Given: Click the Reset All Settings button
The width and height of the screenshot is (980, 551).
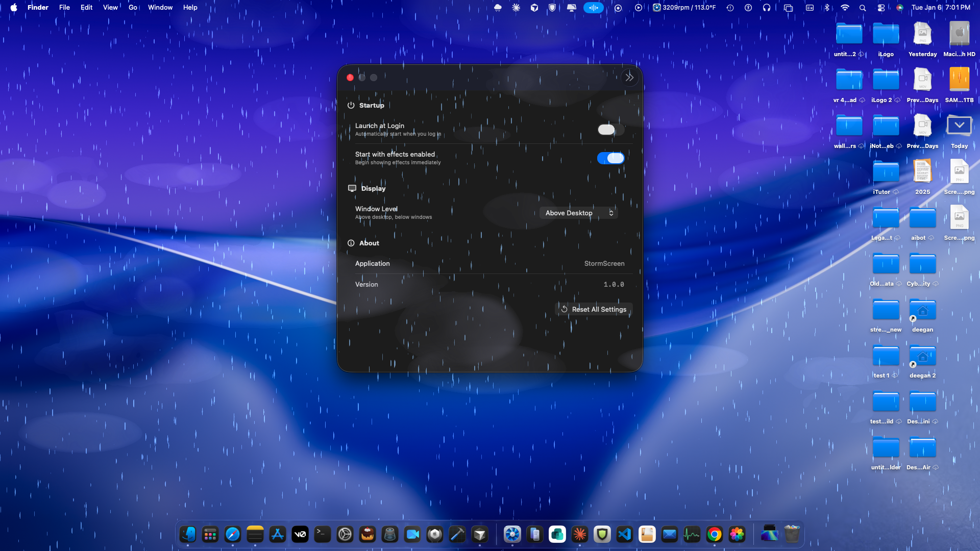Looking at the screenshot, I should [x=593, y=309].
